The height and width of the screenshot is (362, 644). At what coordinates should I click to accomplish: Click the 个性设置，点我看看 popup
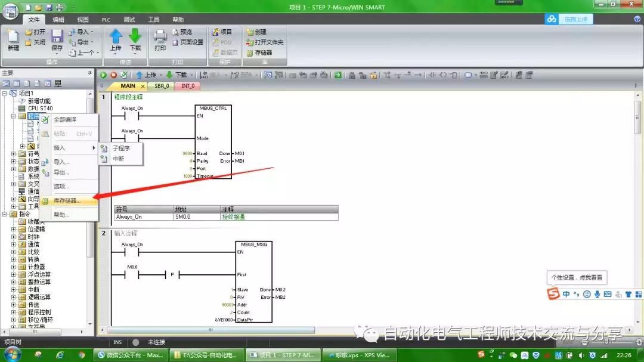click(x=577, y=277)
